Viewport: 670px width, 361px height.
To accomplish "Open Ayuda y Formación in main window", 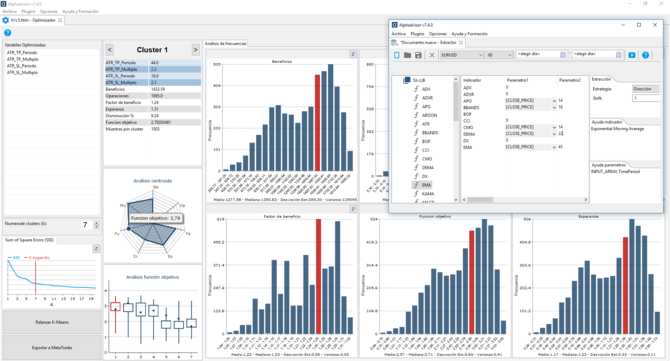I will pyautogui.click(x=80, y=12).
